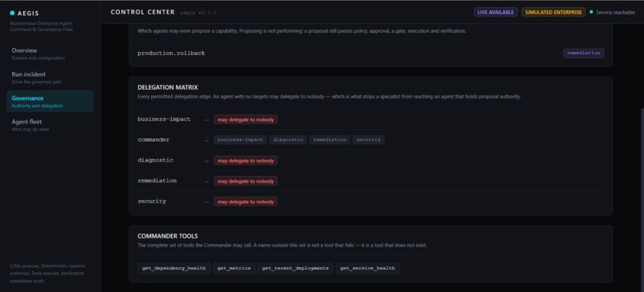
Task: Click the sidebar footer LLMs propose text
Action: click(48, 274)
